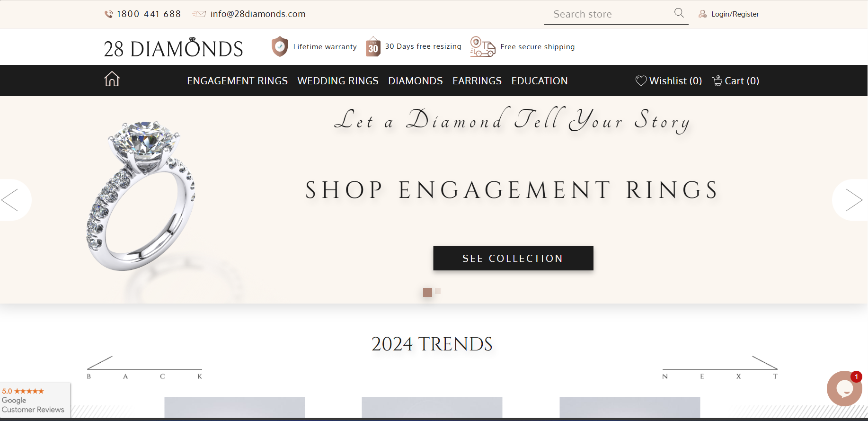Image resolution: width=868 pixels, height=421 pixels.
Task: Open the EDUCATION menu
Action: pyautogui.click(x=540, y=81)
